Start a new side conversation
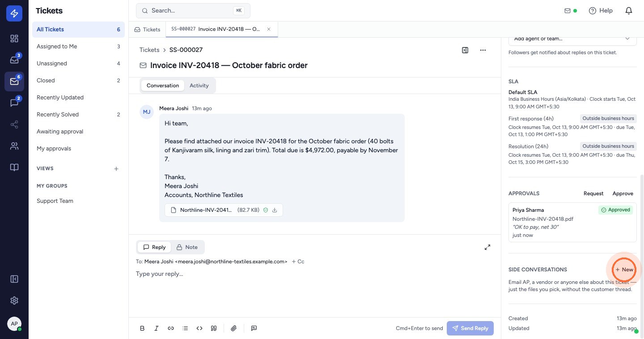Viewport: 644px width, 339px height. pos(624,270)
